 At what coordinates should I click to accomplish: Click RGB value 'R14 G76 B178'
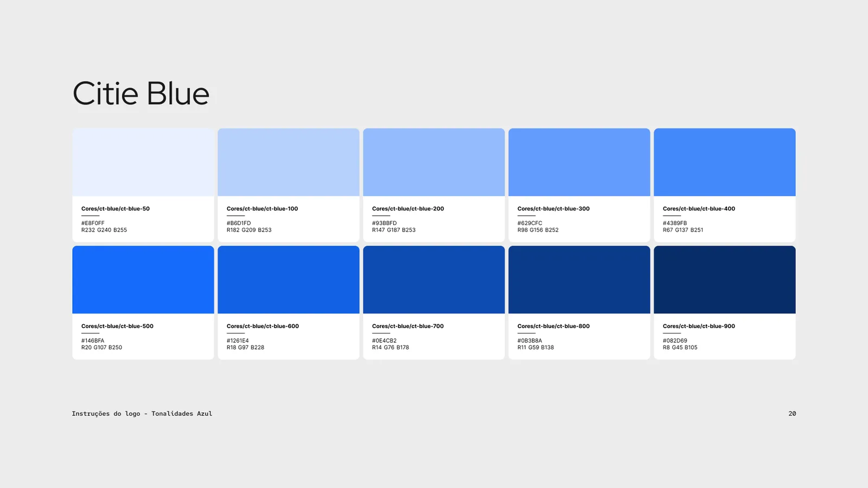[x=391, y=348]
